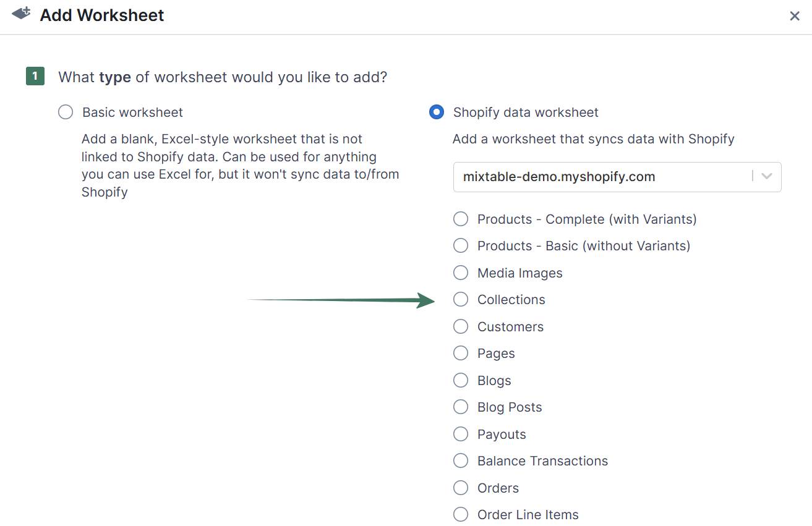Image resolution: width=812 pixels, height=526 pixels.
Task: Select the Shopify data worksheet option
Action: pos(437,112)
